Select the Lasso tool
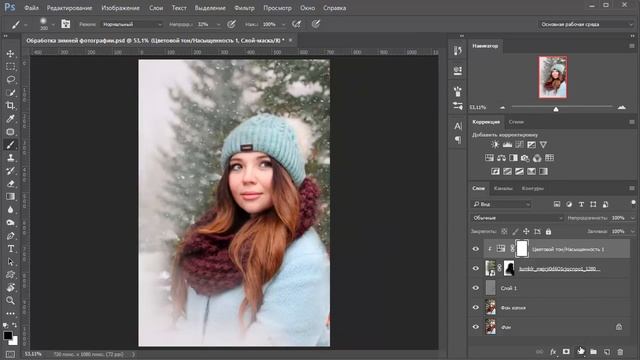The width and height of the screenshot is (640, 360). 11,80
